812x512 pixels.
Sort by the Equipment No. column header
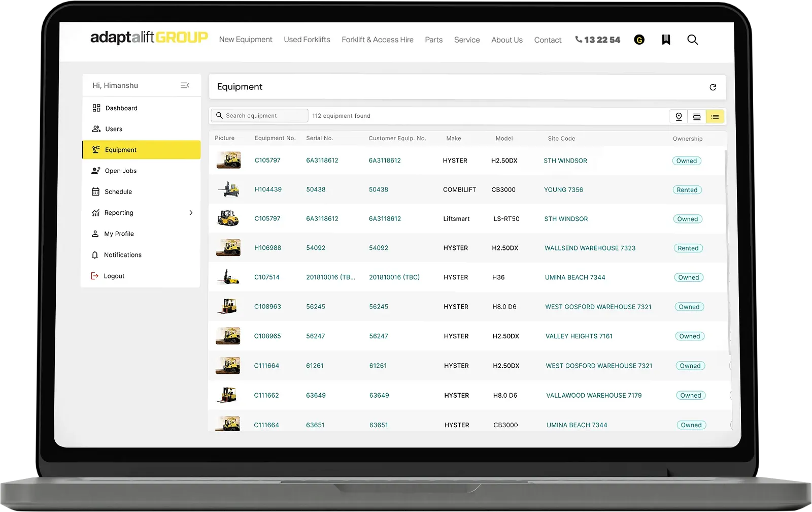[x=275, y=138]
